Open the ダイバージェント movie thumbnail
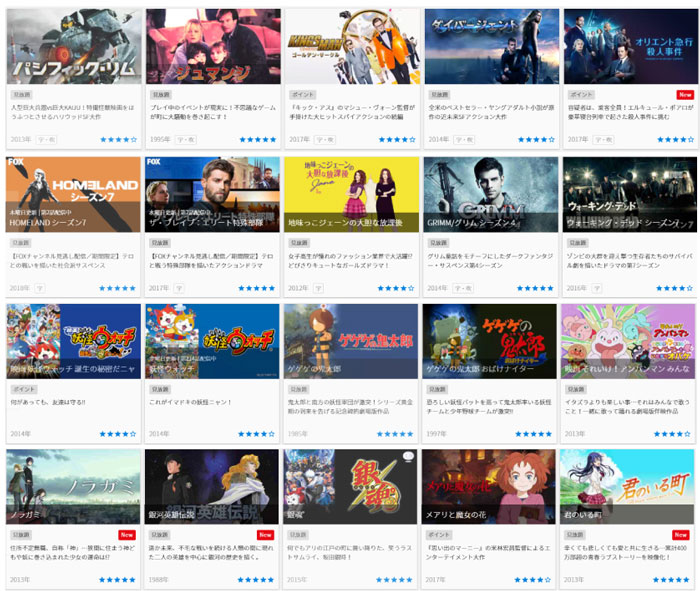The height and width of the screenshot is (591, 700). coord(492,46)
